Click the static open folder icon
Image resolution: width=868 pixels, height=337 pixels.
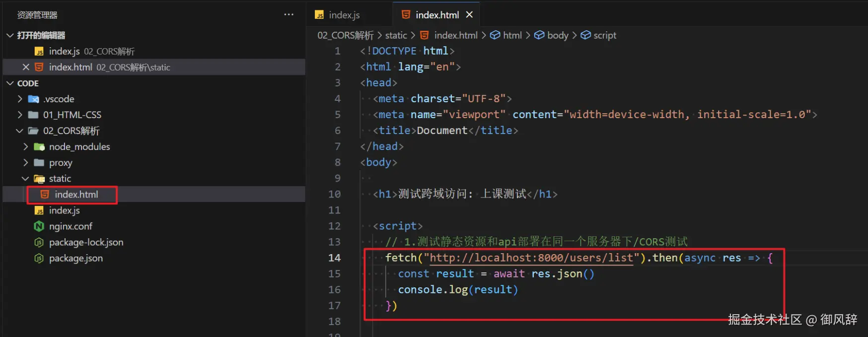[39, 178]
